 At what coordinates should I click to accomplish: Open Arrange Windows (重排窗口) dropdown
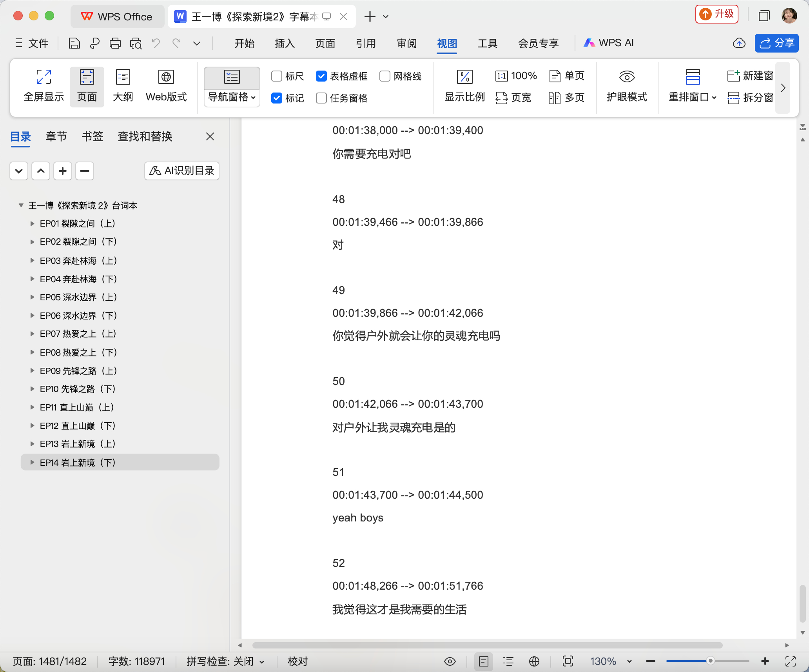[693, 97]
